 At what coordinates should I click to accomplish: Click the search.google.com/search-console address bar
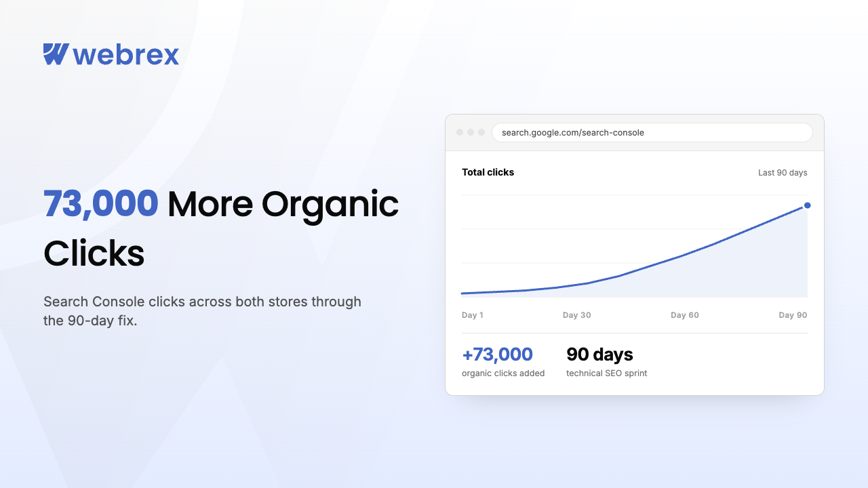[x=652, y=132]
